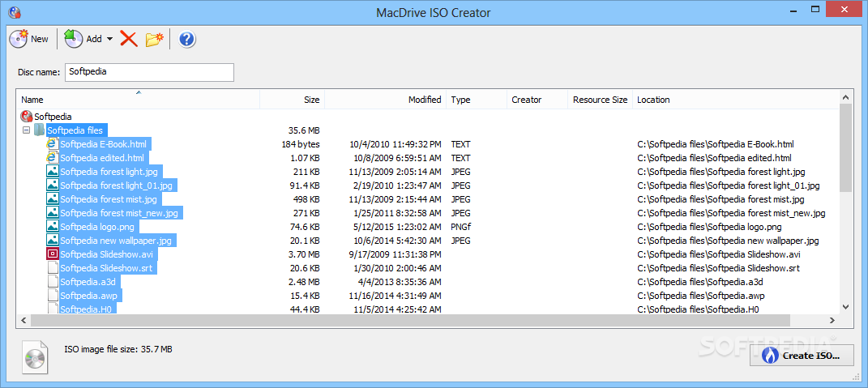Click file icon of Softpedia.awp
The image size is (868, 388).
point(53,296)
